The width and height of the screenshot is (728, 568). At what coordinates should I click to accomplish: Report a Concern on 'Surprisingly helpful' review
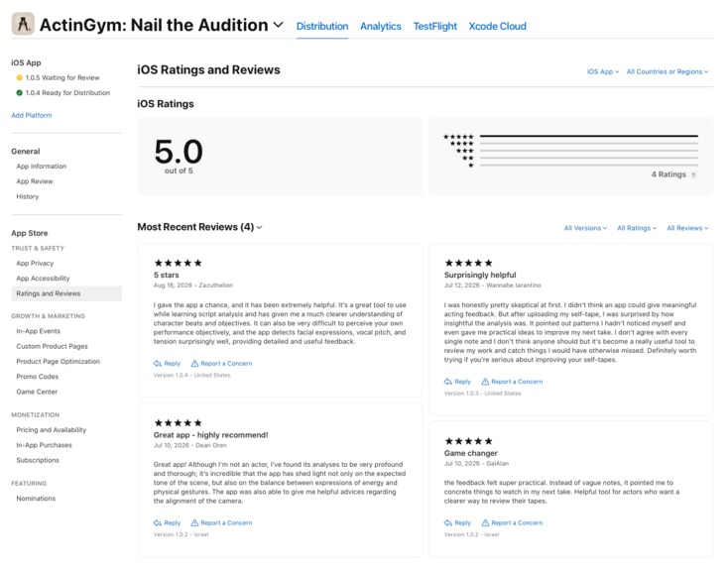pos(513,382)
